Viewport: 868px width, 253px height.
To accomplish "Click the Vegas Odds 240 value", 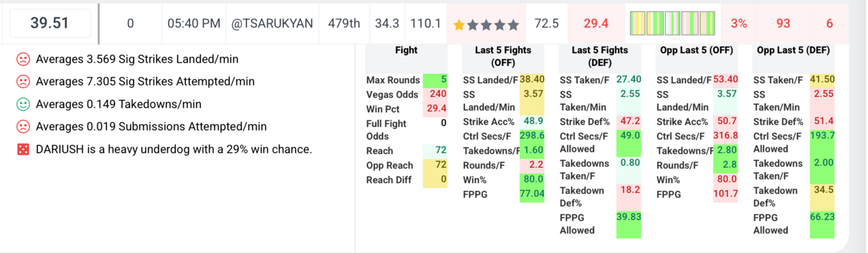I will (437, 94).
